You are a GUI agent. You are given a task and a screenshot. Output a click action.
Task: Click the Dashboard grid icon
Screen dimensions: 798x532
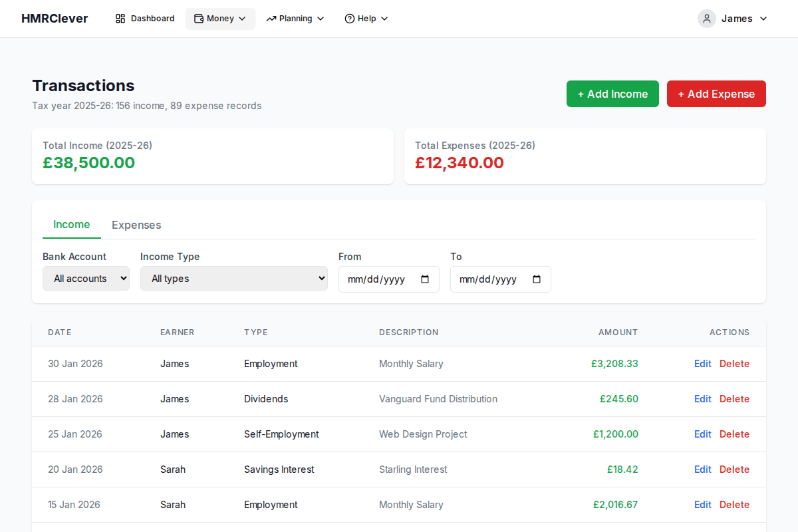[x=121, y=18]
